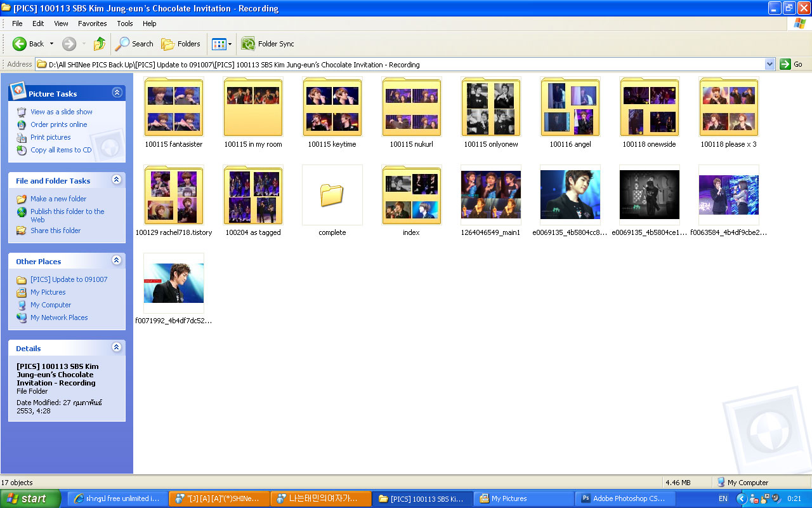Select the e0069135_4b5804ce1 image thumbnail
812x508 pixels.
click(x=650, y=195)
